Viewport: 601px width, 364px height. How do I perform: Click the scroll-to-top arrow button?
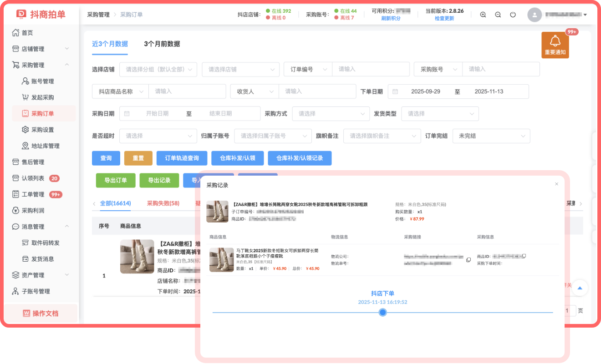[580, 288]
